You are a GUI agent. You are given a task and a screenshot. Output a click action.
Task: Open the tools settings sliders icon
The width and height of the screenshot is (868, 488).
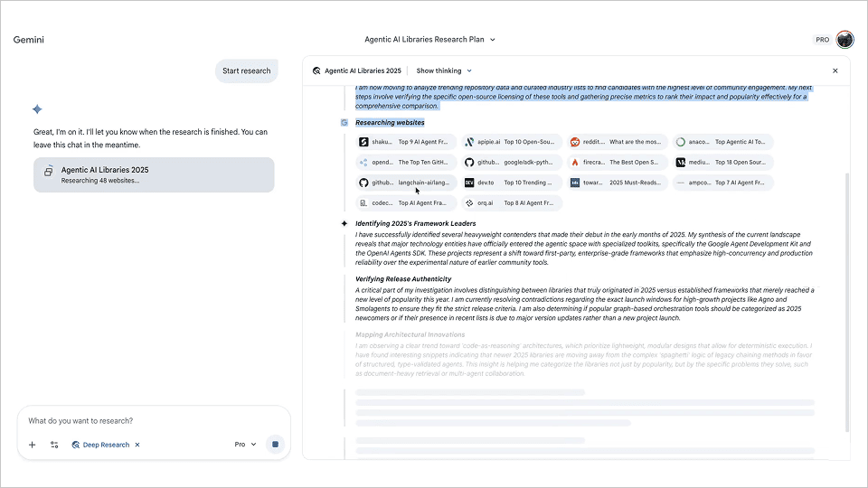coord(54,445)
